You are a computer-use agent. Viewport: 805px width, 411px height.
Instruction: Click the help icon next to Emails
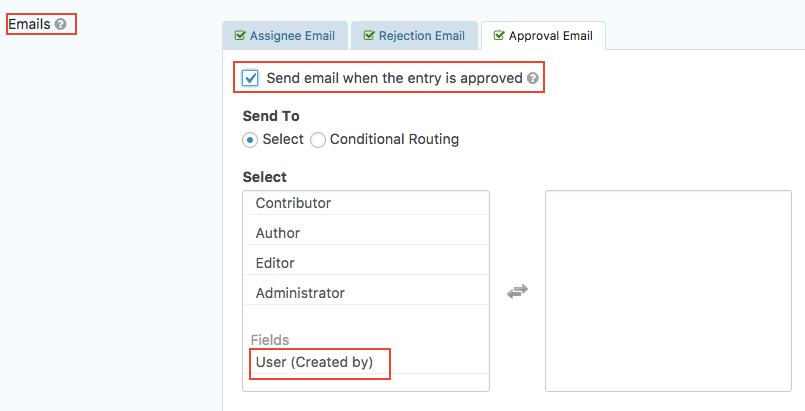(62, 24)
